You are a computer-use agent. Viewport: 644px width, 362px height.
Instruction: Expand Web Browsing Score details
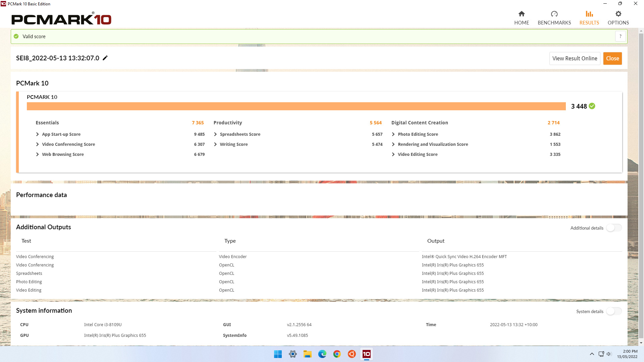click(37, 154)
